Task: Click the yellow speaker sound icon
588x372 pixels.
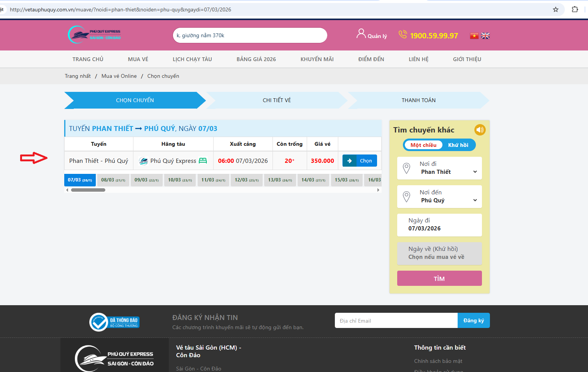Action: pyautogui.click(x=480, y=130)
